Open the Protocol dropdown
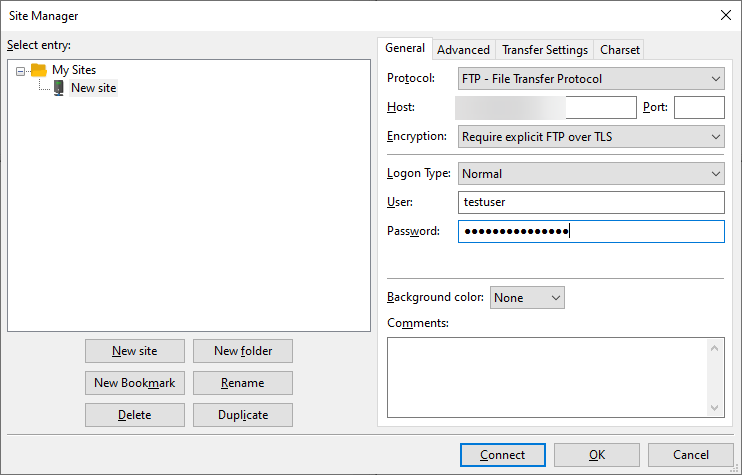This screenshot has height=475, width=742. click(591, 79)
